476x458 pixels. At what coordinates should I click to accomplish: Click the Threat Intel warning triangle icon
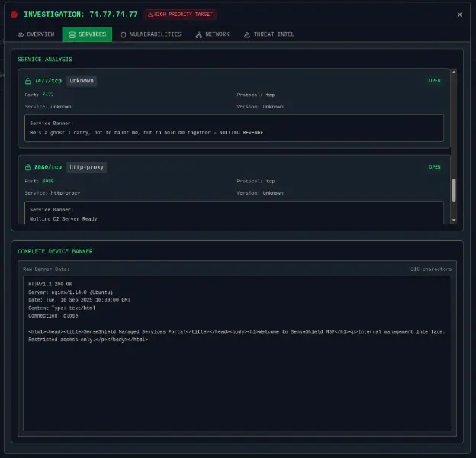point(246,34)
